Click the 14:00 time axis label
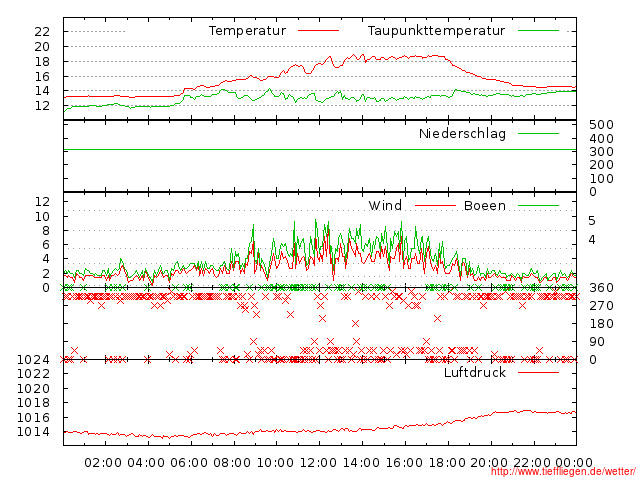The height and width of the screenshot is (480, 640). point(361,463)
